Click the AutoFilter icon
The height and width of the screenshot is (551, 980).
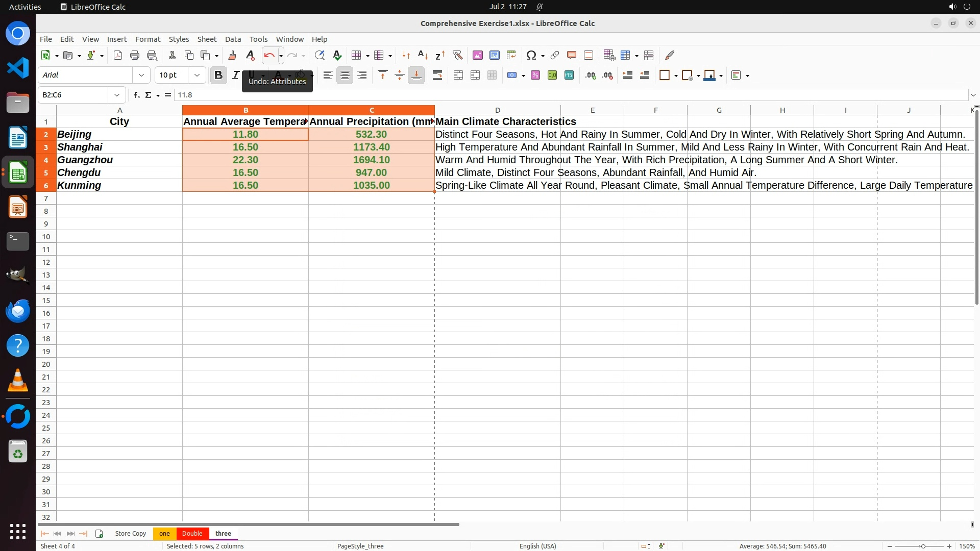457,55
